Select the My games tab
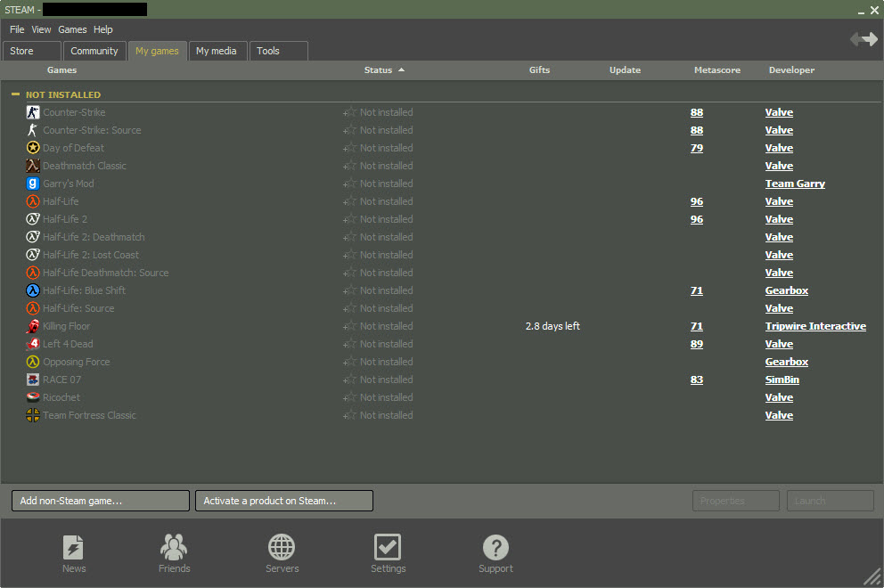884x588 pixels. click(158, 51)
